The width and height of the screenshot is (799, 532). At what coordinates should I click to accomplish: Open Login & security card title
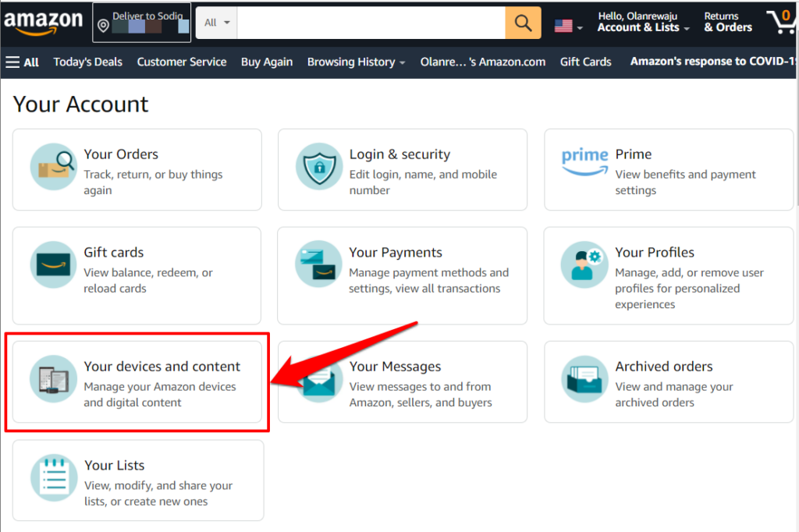coord(400,154)
